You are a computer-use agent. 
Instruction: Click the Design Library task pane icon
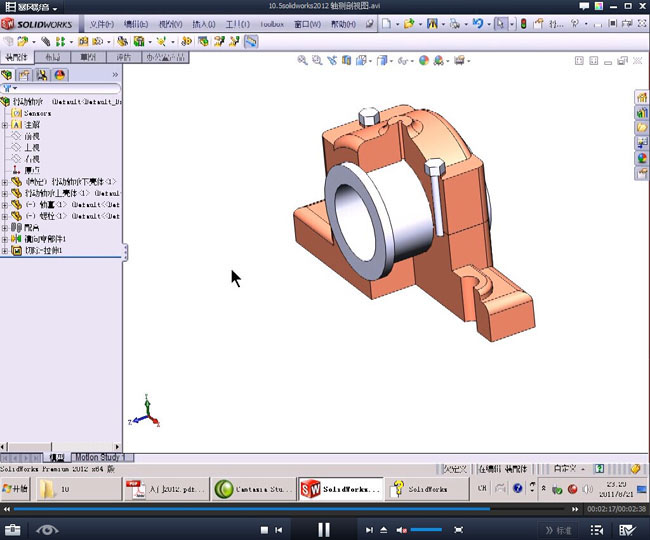coord(642,112)
